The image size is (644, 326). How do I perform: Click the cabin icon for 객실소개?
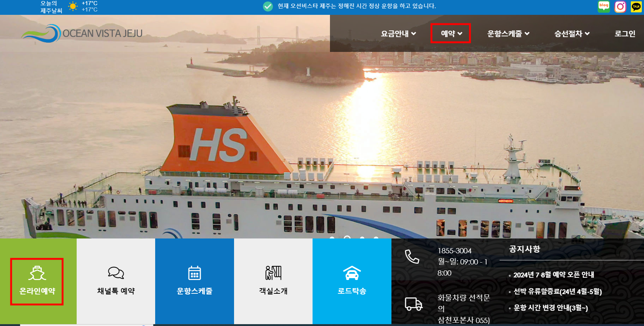coord(273,273)
